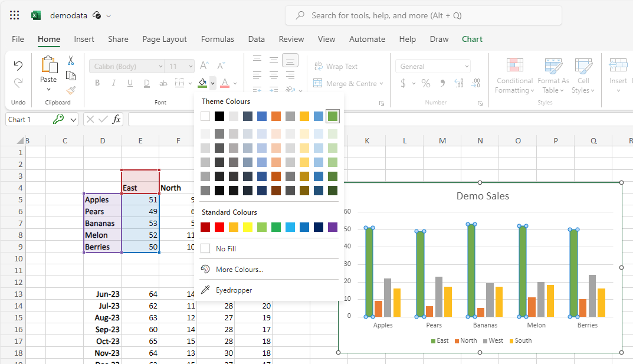Switch to the Chart tab
Viewport: 633px width, 364px height.
472,39
